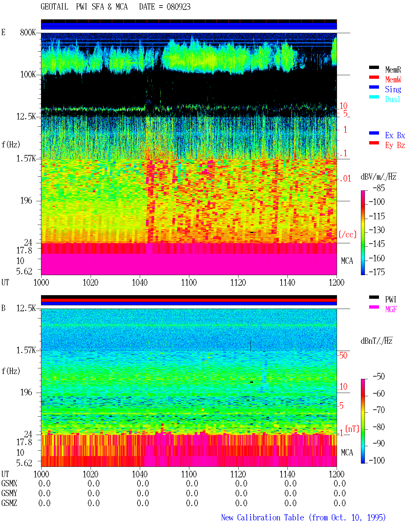Click the blue mode status bar above E spectrogram
Image resolution: width=420 pixels, height=523 pixels.
(189, 26)
